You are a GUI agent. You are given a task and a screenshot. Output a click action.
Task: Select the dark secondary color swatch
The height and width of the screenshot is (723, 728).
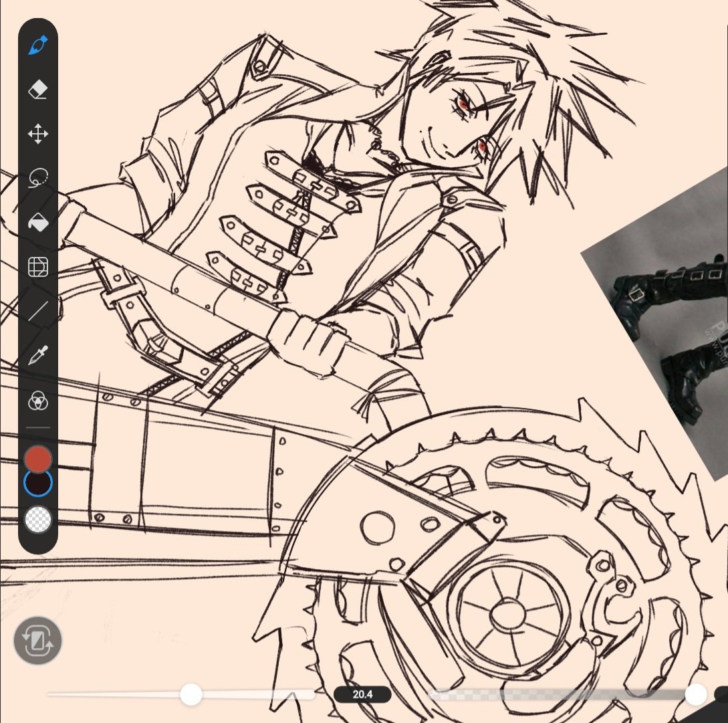pos(38,484)
